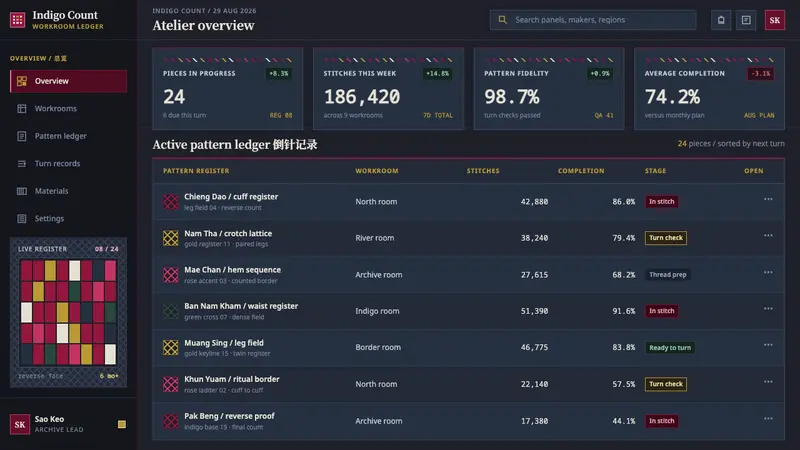Focus the search panels, makers, regions field
This screenshot has height=450, width=800.
click(x=593, y=20)
